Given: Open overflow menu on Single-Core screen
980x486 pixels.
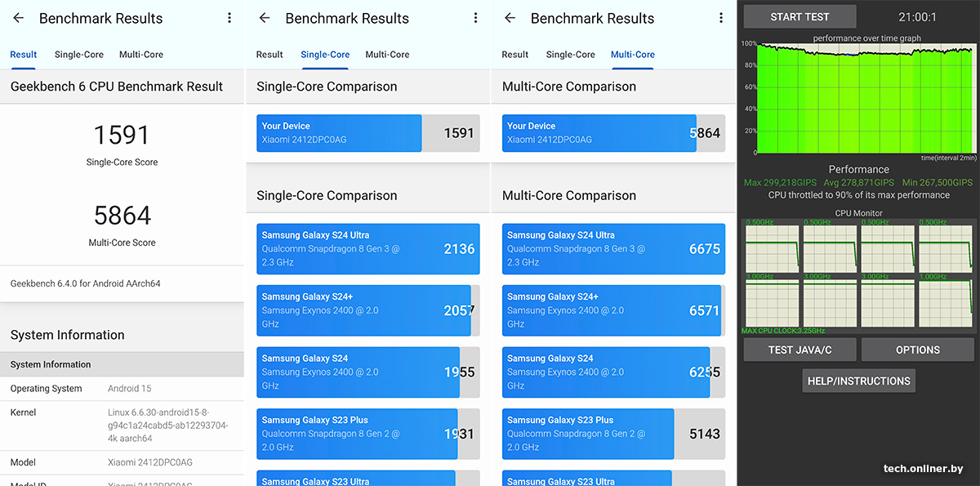Looking at the screenshot, I should pos(476,18).
